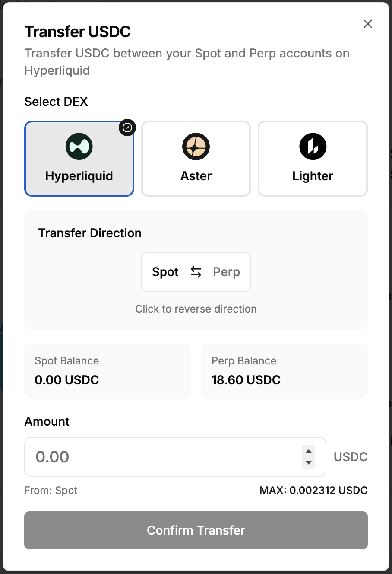
Task: Click the selected checkmark badge on Hyperliquid
Action: tap(127, 128)
